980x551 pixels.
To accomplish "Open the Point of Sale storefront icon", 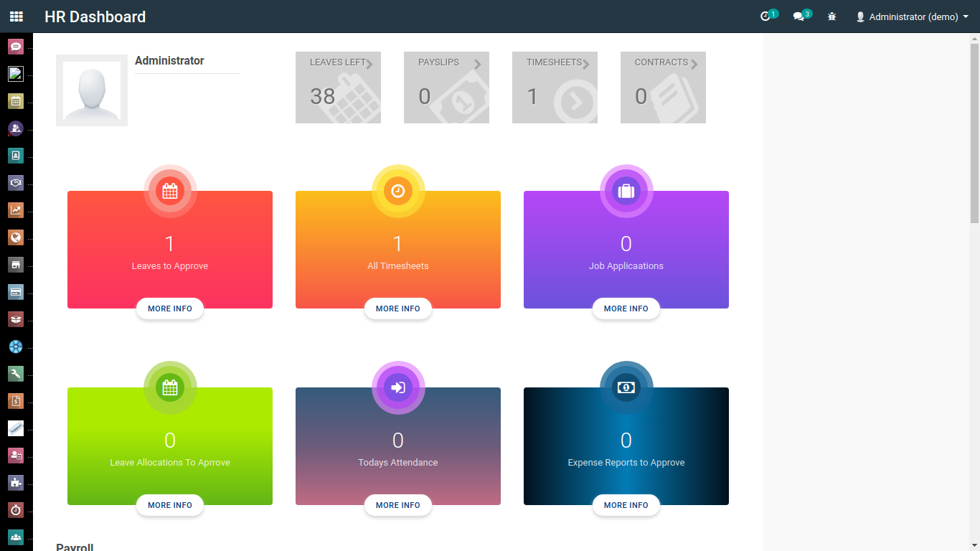I will 16,265.
